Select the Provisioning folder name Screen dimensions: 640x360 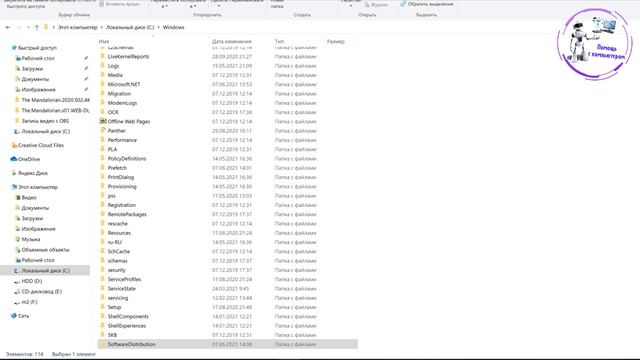pos(122,187)
